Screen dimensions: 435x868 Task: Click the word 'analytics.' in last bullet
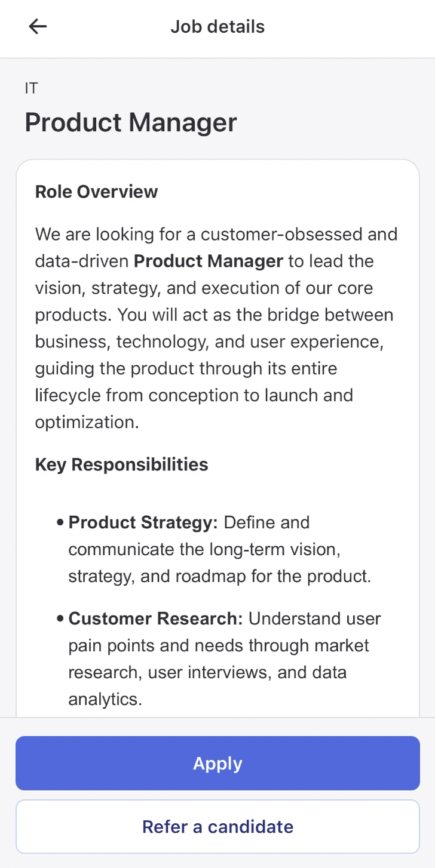[x=105, y=699]
